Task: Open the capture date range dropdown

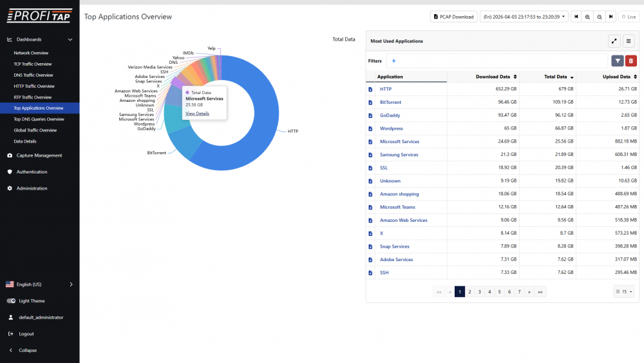Action: 524,17
